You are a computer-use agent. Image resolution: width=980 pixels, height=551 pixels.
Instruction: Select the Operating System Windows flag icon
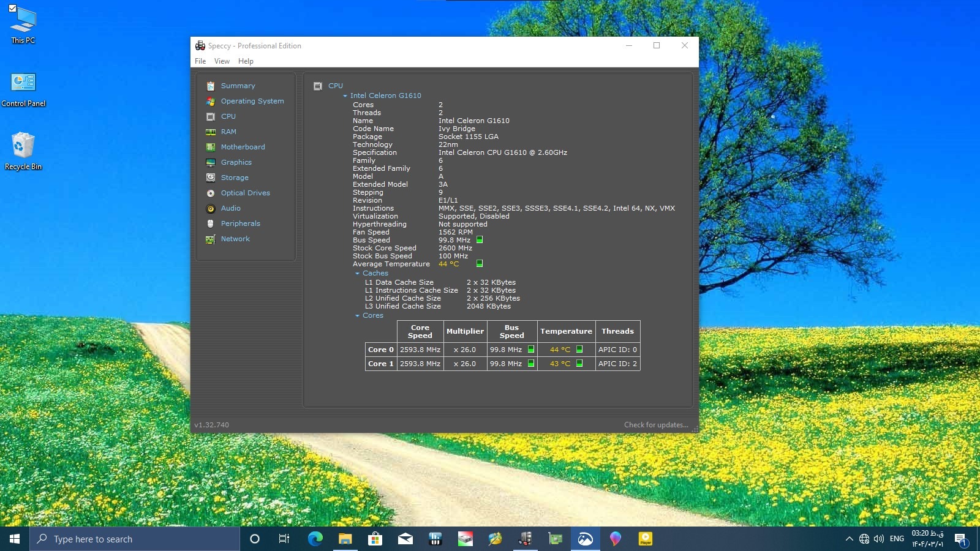point(211,101)
